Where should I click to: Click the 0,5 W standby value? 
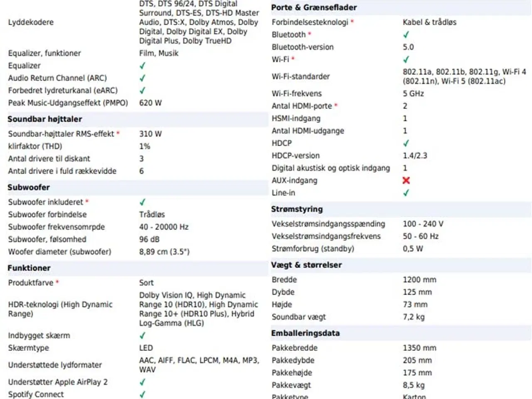tap(413, 249)
